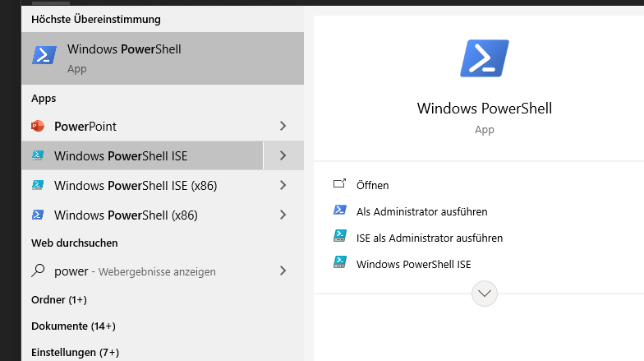The height and width of the screenshot is (361, 644).
Task: Open Windows PowerShell ISE from actions list
Action: pos(413,264)
